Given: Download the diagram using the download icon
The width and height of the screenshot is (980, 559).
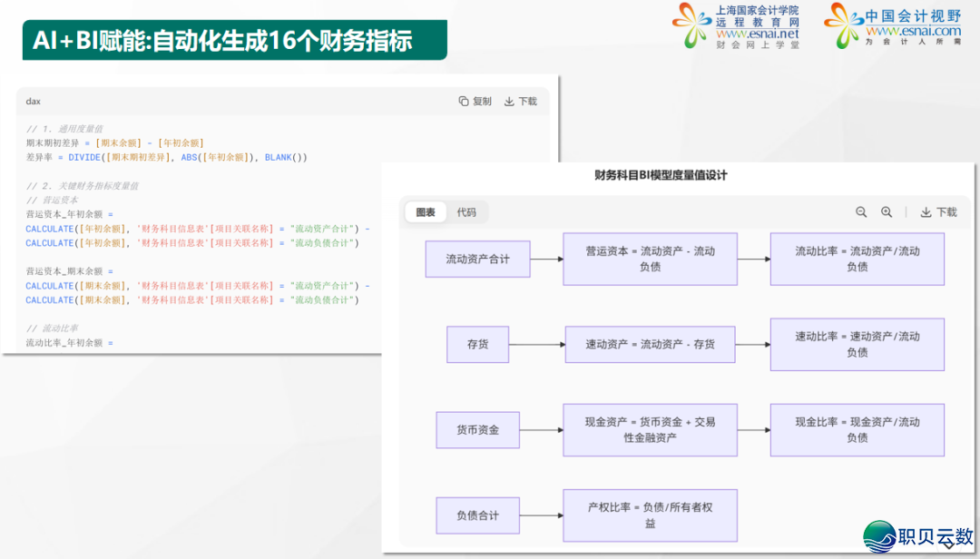Looking at the screenshot, I should [x=926, y=212].
